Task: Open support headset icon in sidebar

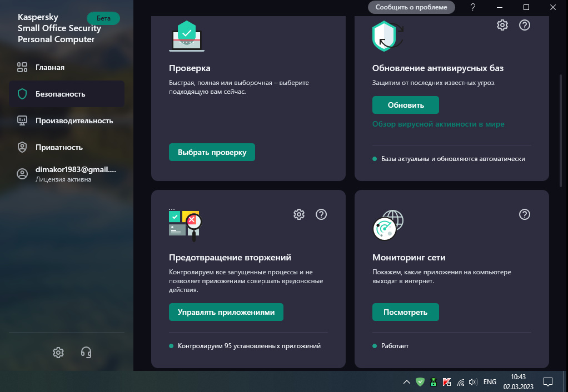Action: click(86, 352)
